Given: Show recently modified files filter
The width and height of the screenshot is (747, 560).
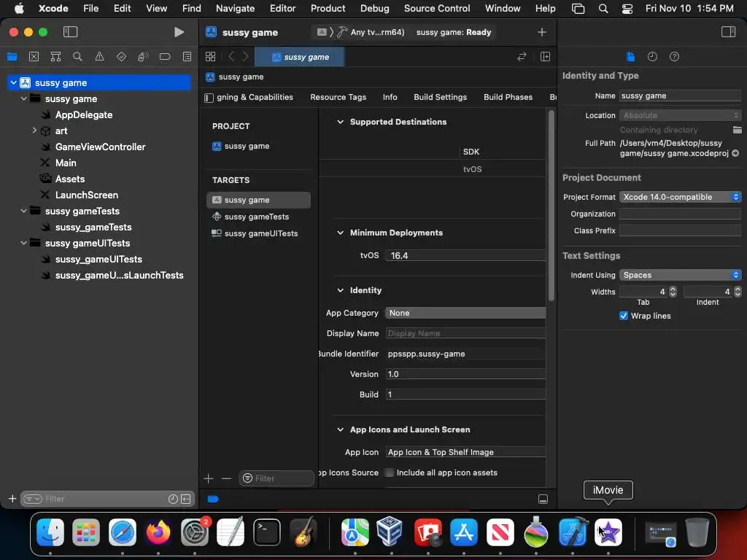Looking at the screenshot, I should click(173, 499).
